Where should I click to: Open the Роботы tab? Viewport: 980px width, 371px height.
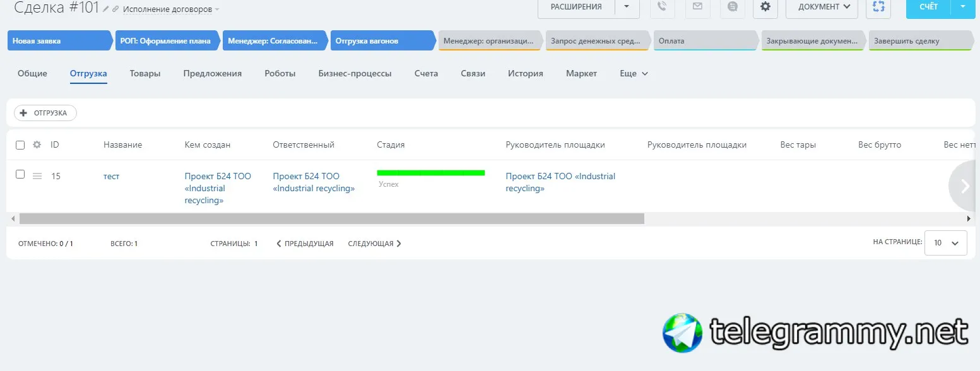coord(280,73)
